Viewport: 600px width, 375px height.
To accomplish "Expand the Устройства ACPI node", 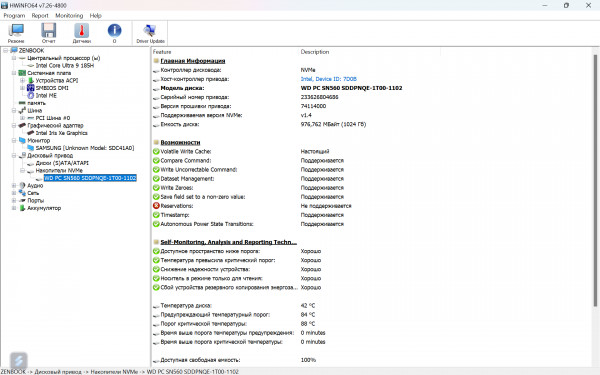I will click(22, 80).
